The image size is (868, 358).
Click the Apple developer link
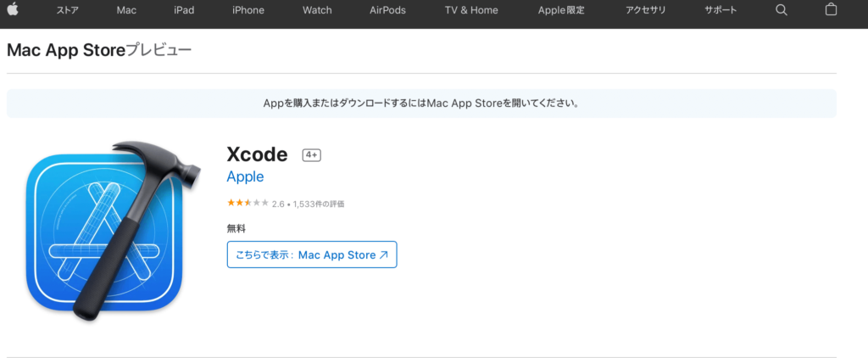pyautogui.click(x=245, y=176)
